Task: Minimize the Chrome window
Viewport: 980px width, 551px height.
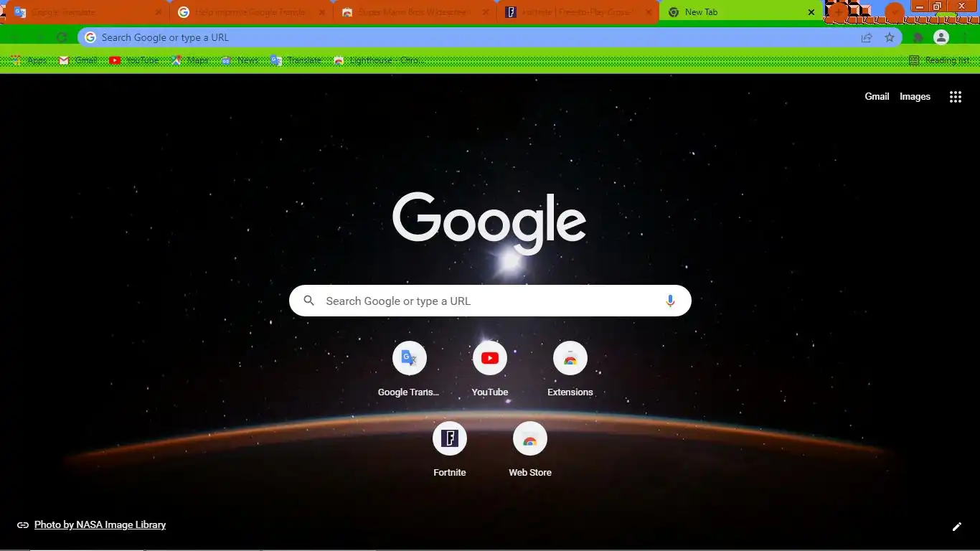Action: coord(920,6)
